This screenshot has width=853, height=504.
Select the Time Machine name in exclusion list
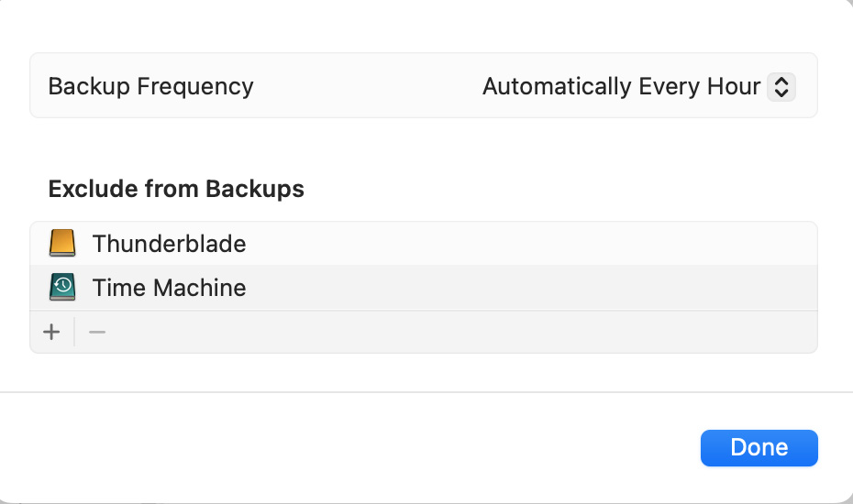169,288
